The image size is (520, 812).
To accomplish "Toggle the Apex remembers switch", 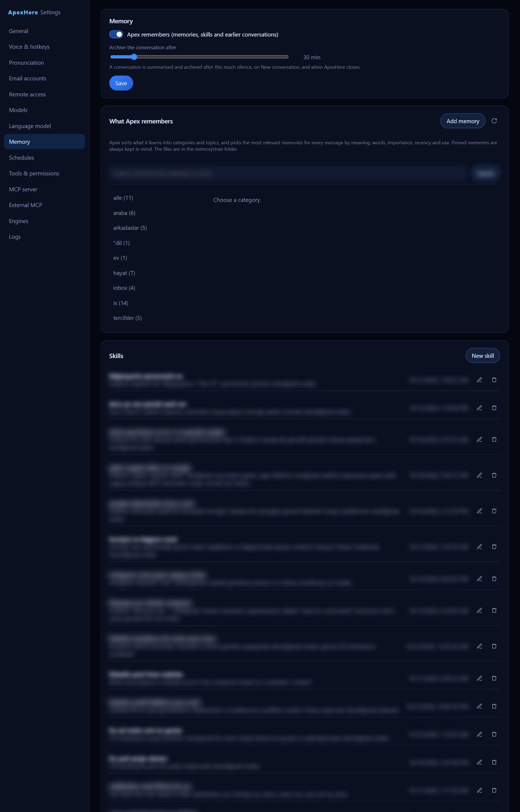I will (116, 34).
